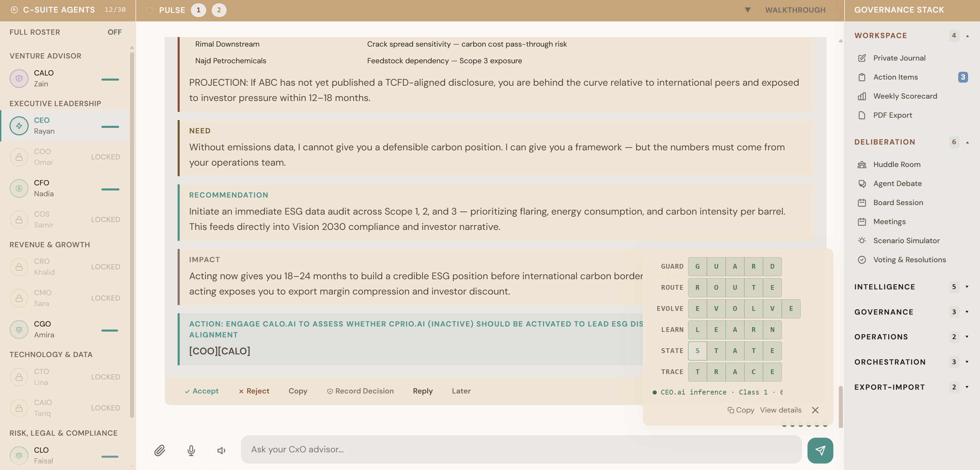
Task: Toggle Full Roster OFF switch
Action: 115,32
